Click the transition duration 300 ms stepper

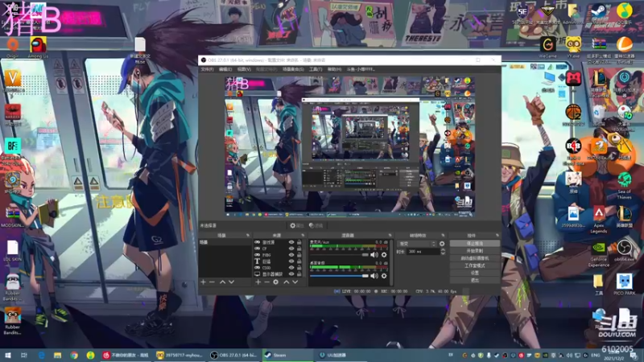point(443,252)
